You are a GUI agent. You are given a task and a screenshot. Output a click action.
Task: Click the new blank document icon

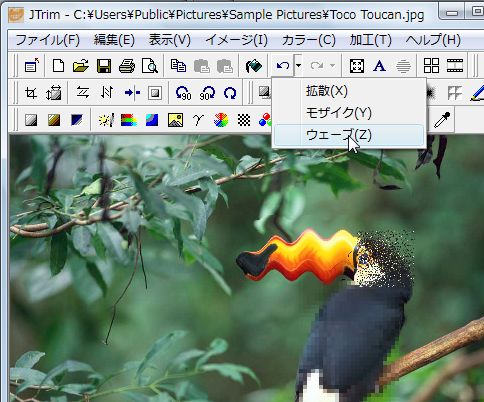point(59,66)
